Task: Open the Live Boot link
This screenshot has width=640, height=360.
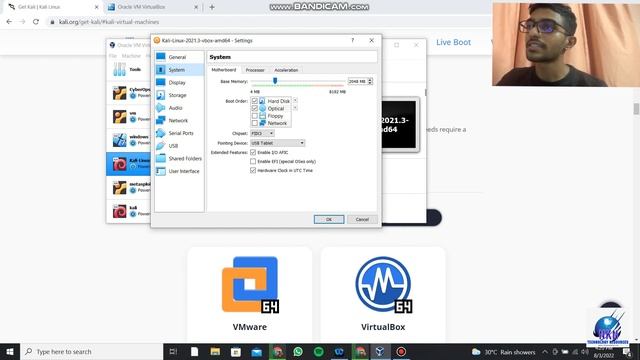Action: (453, 42)
